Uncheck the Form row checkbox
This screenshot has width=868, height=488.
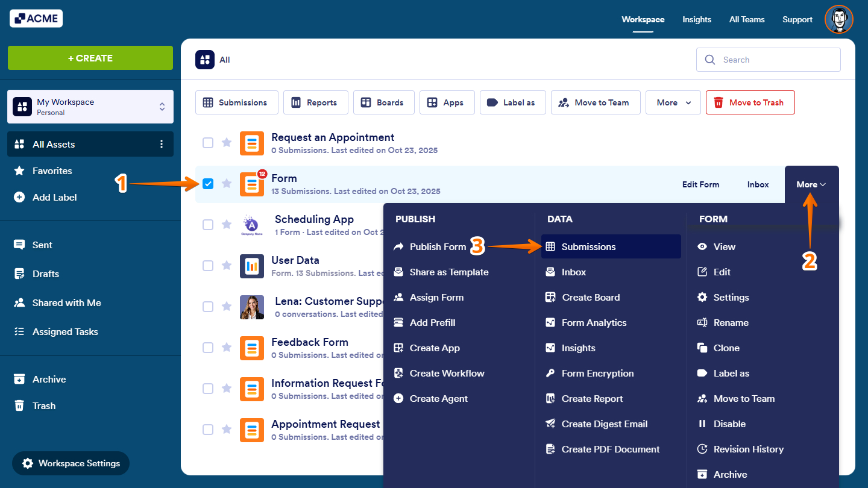[x=208, y=184]
